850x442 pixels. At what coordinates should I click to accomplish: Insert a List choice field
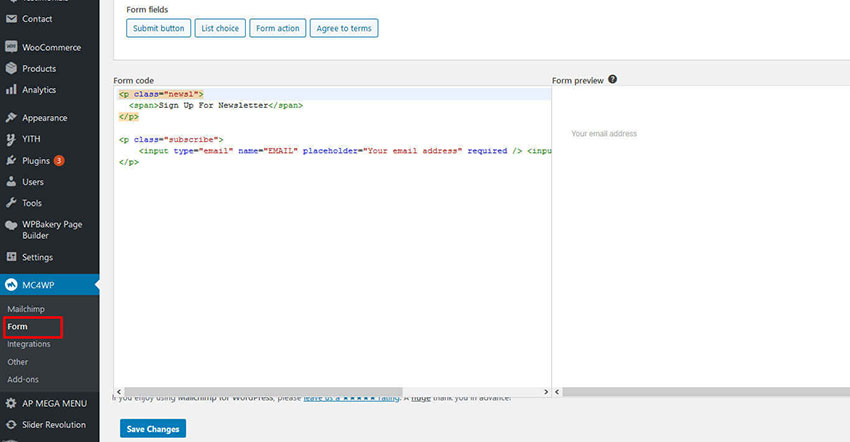[x=219, y=28]
